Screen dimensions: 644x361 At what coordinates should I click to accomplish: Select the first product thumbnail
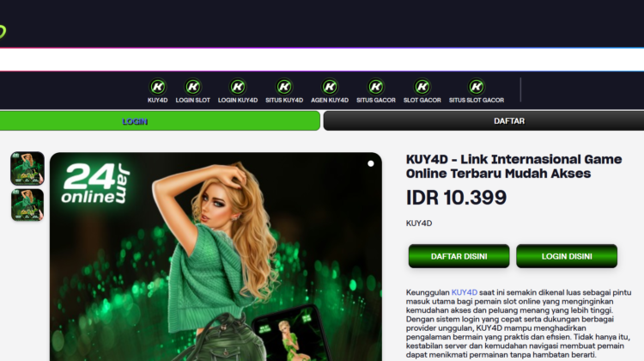[x=27, y=168]
